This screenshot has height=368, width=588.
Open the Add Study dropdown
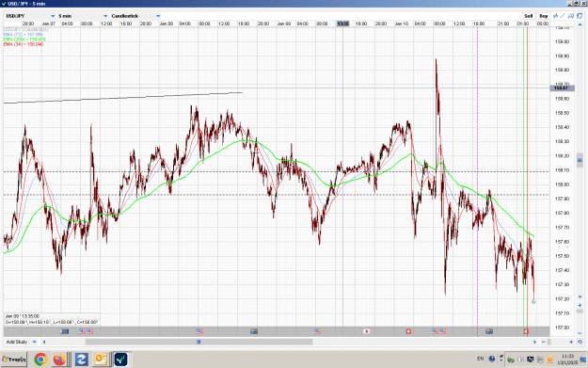point(21,342)
